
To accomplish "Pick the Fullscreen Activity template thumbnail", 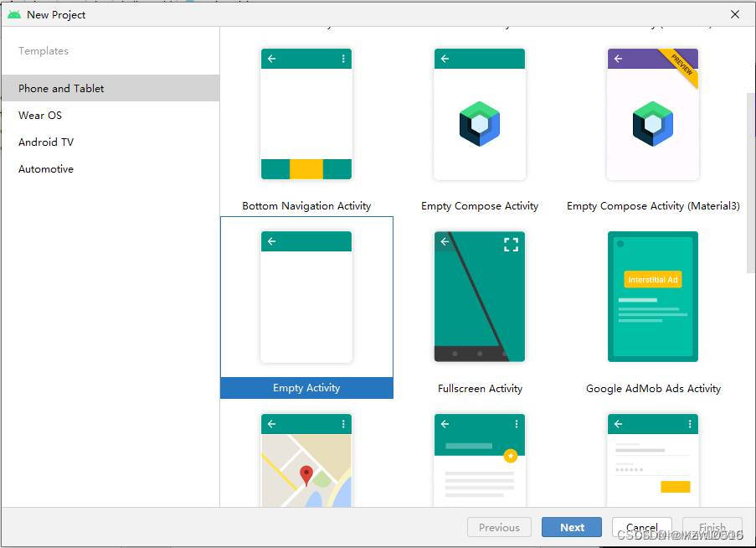I will [x=479, y=297].
